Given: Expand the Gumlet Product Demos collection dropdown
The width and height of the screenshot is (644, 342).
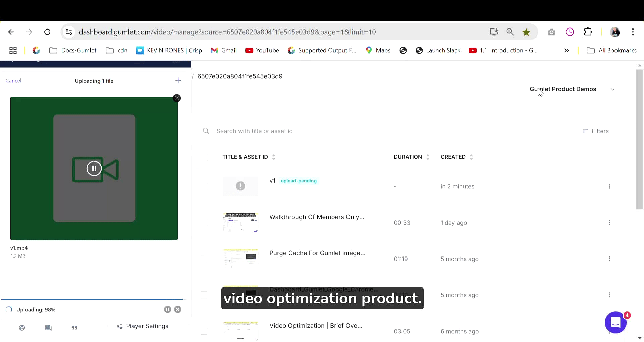Looking at the screenshot, I should 572,89.
